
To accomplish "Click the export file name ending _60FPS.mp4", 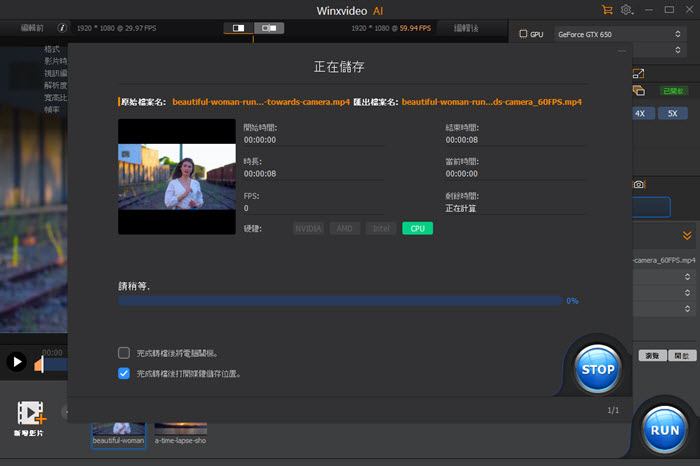I will 492,102.
